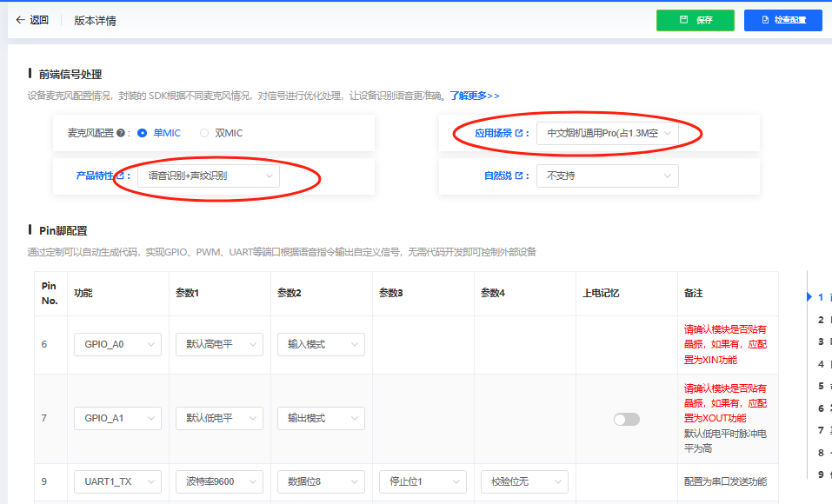Click the back arrow beside 返回
Image resolution: width=832 pixels, height=504 pixels.
19,19
